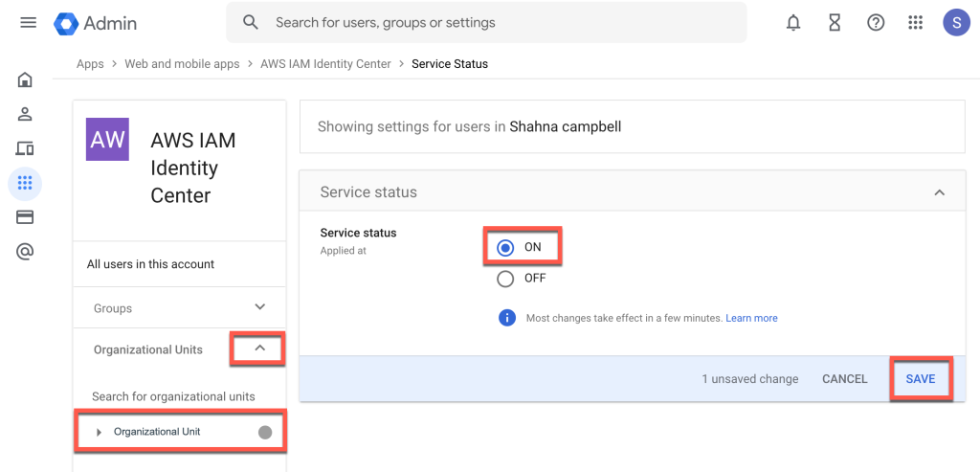Open the Google apps grid launcher
Viewport: 980px width, 472px height.
915,23
